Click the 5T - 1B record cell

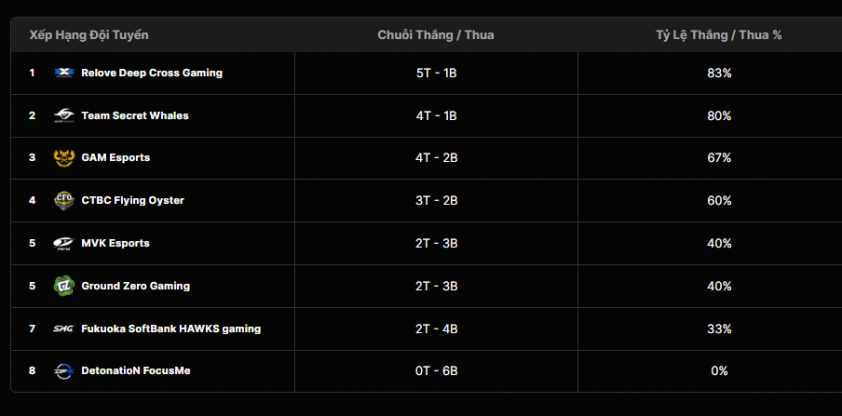click(436, 73)
